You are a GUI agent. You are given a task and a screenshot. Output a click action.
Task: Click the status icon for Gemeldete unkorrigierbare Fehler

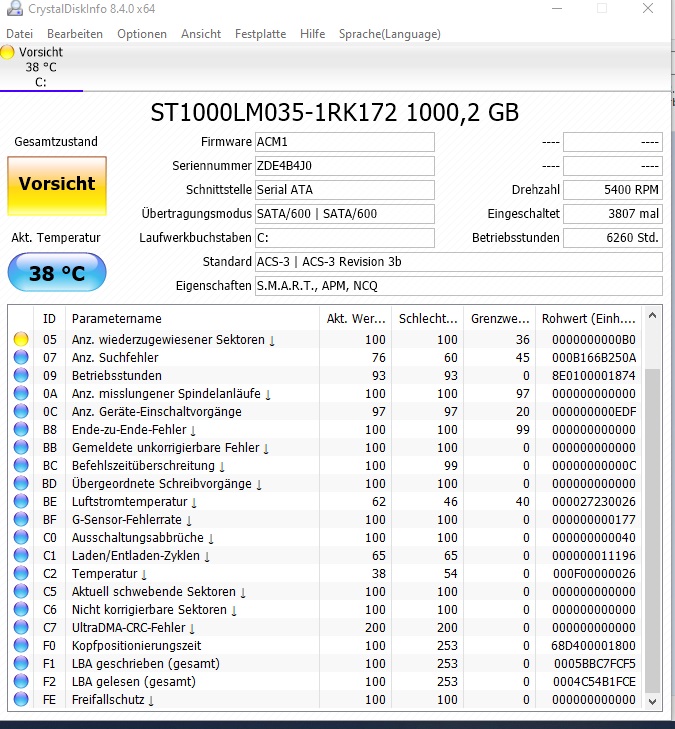click(x=21, y=447)
